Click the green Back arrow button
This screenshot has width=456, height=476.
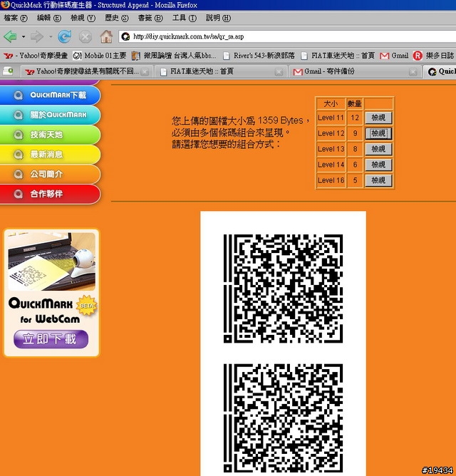pos(11,37)
